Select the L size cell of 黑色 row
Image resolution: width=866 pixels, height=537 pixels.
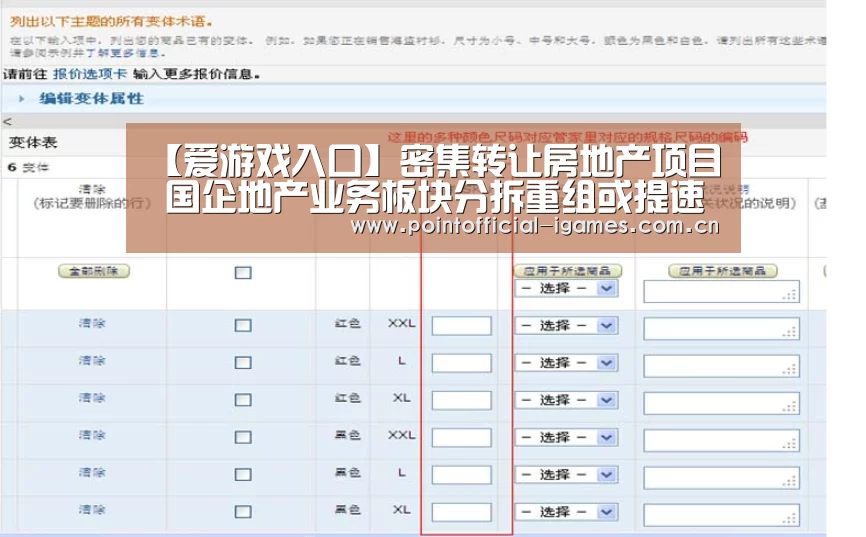(x=402, y=472)
